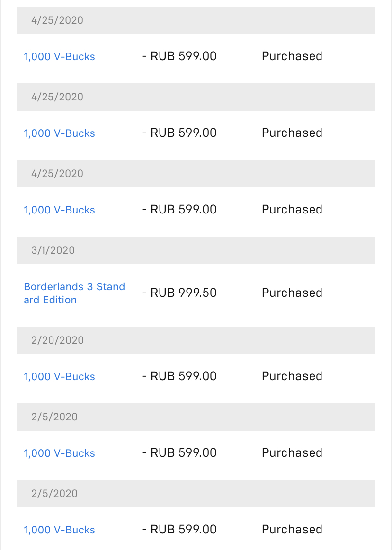Click the Purchased status beside Borderlands 3
This screenshot has height=550, width=392.
(x=292, y=293)
